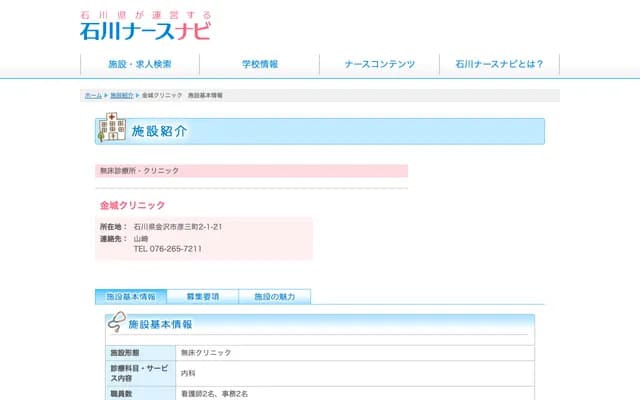Click the stethoscope icon next to 施設基本情報 heading
This screenshot has height=400, width=640.
pyautogui.click(x=117, y=324)
